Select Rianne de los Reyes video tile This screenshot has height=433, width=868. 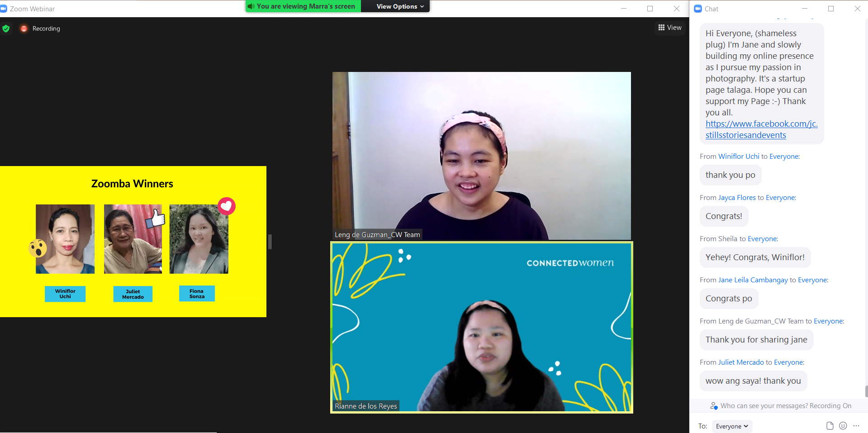[x=482, y=327]
